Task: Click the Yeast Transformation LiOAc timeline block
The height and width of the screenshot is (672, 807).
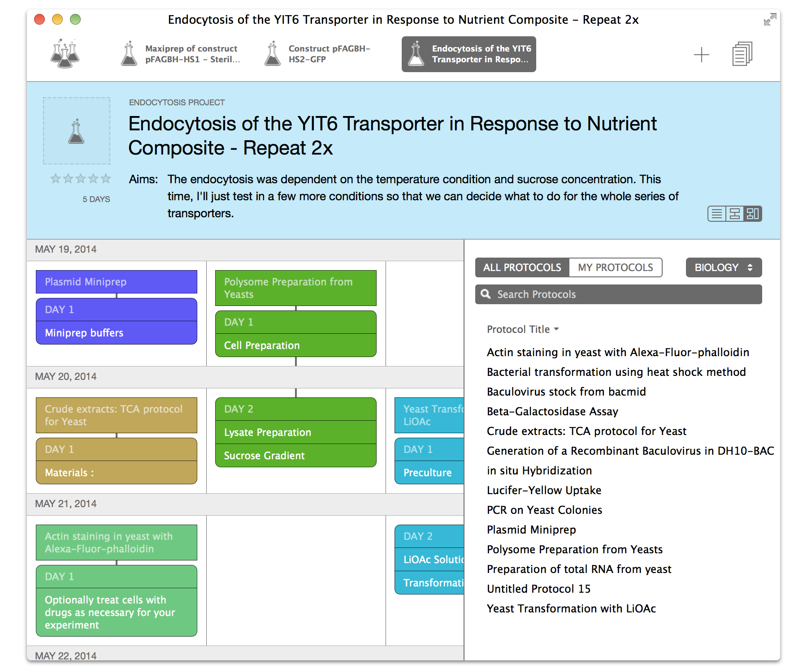Action: point(429,415)
